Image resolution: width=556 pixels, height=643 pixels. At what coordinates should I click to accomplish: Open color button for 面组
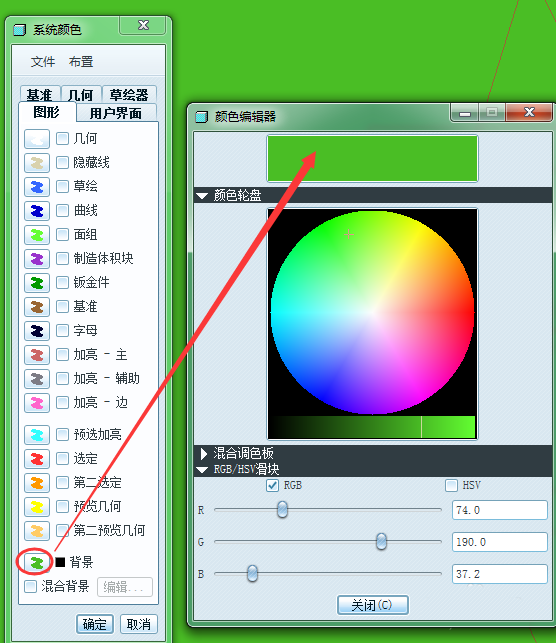(37, 235)
